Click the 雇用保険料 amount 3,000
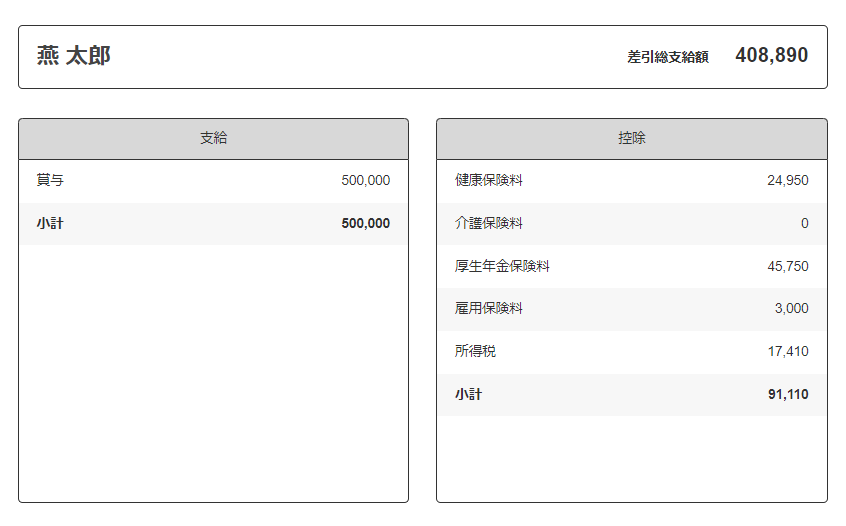 (x=792, y=308)
